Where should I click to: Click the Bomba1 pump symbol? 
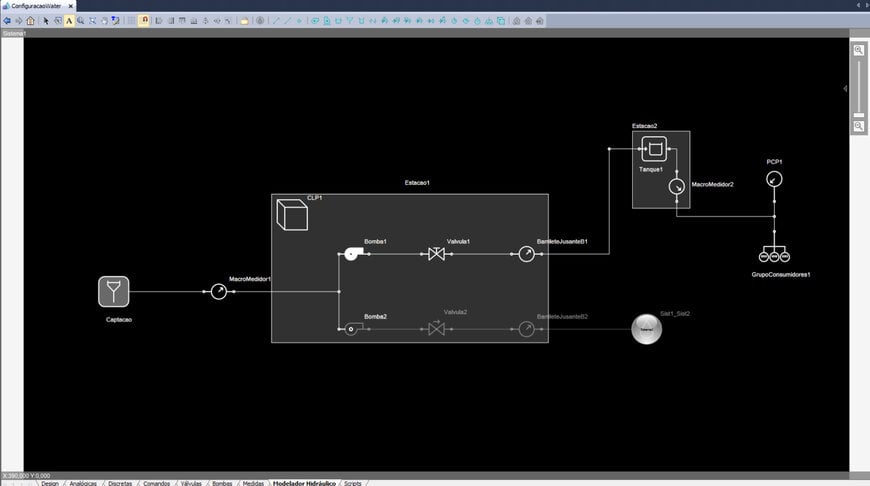coord(351,254)
